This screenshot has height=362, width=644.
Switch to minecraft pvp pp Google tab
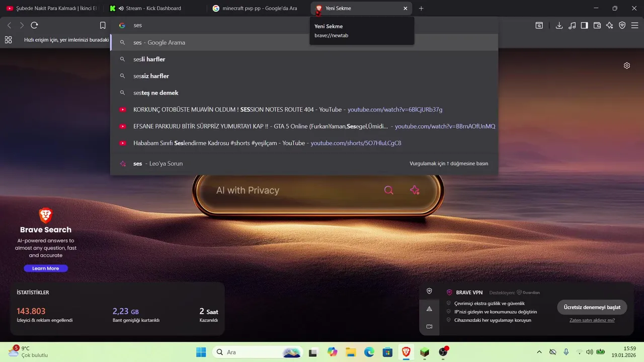[258, 8]
